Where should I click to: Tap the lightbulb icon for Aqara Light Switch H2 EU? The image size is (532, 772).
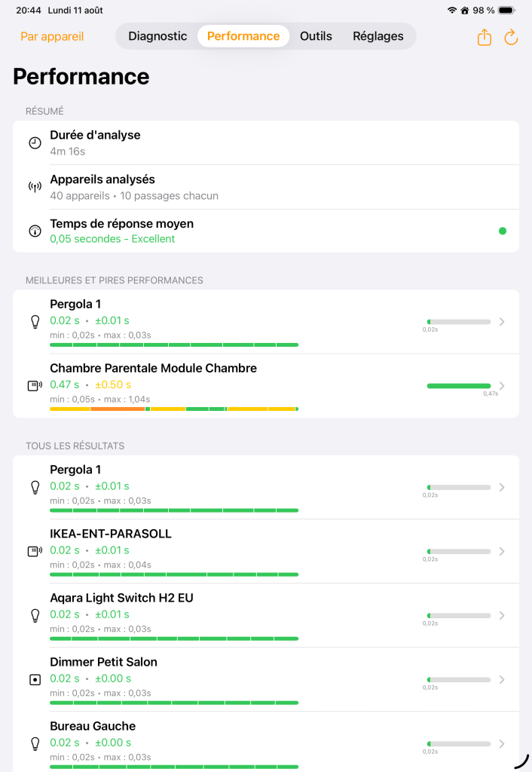[35, 615]
